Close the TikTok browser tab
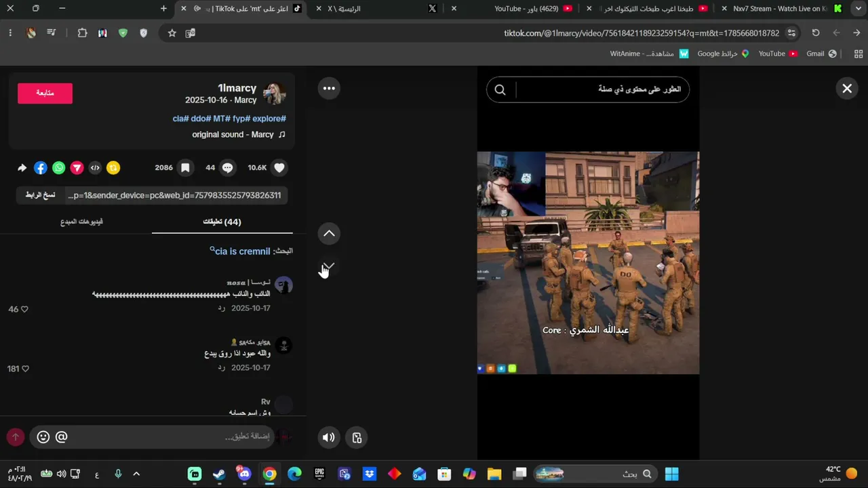This screenshot has width=868, height=488. 184,9
